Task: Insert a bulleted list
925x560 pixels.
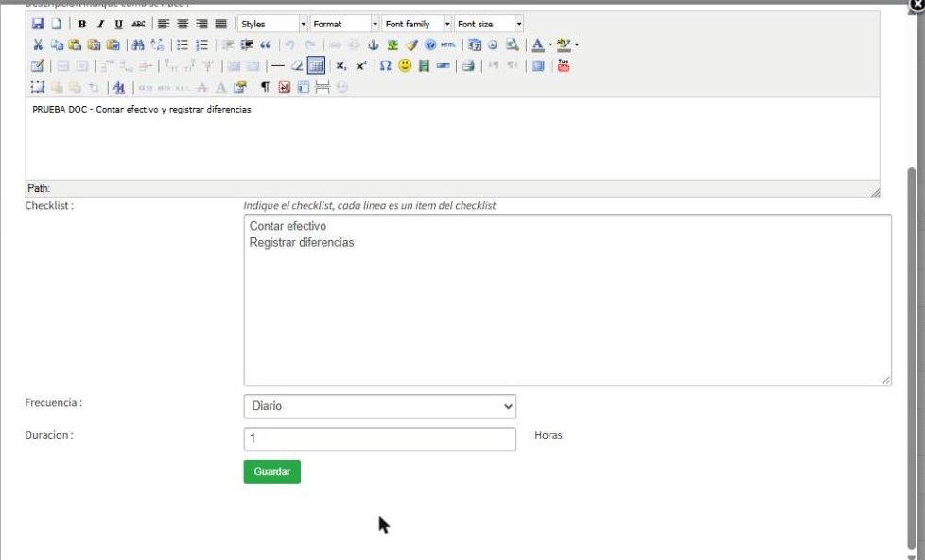Action: 183,44
